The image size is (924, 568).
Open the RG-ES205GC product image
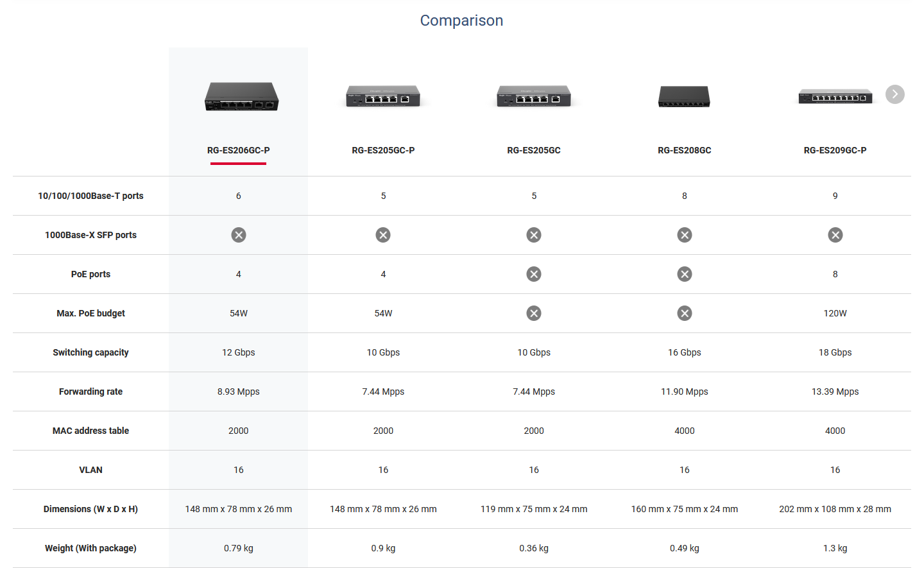coord(534,96)
